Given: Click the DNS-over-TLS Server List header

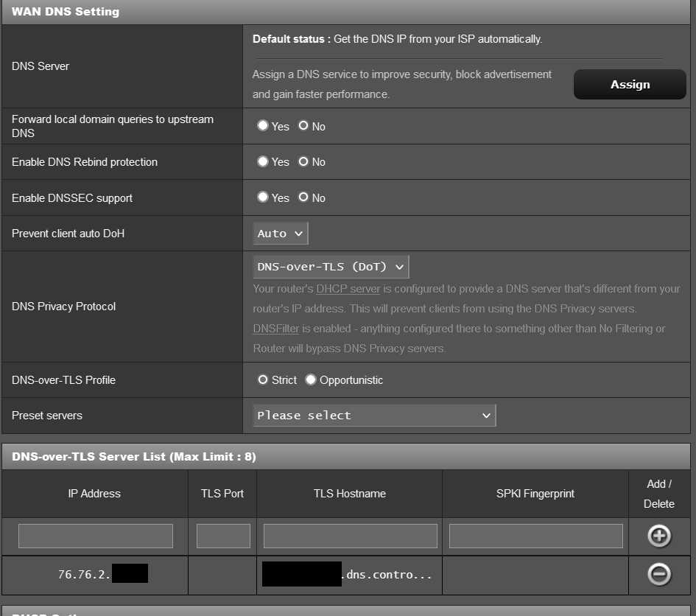Looking at the screenshot, I should 133,457.
